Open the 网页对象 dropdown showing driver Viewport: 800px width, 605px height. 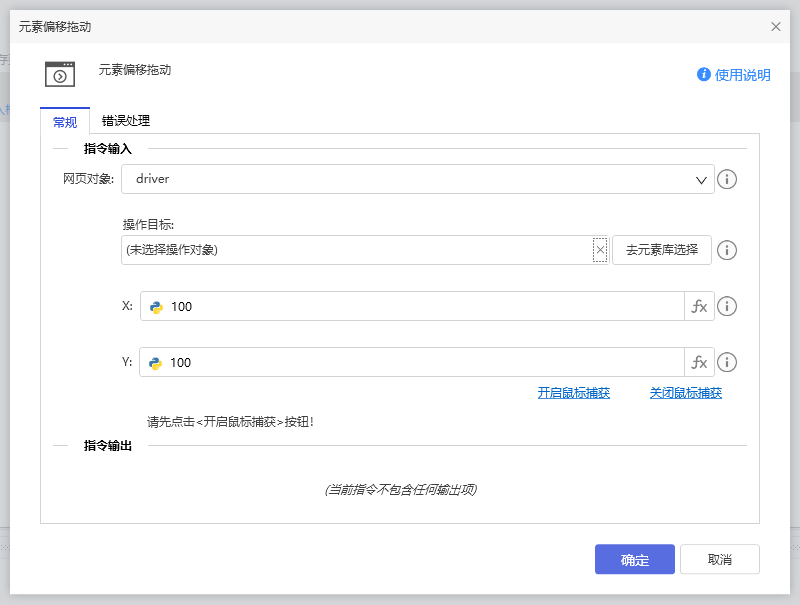(702, 179)
